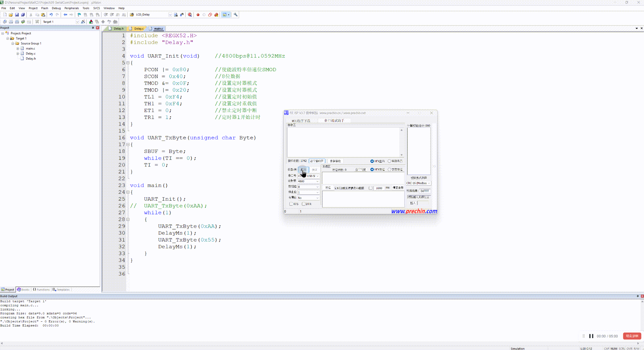Viewport: 644px width, 350px height.
Task: Click the clear all button in send area
Action: click(398, 188)
